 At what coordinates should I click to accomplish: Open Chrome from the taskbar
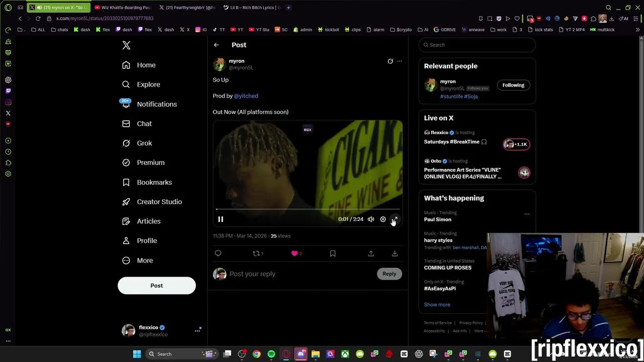pyautogui.click(x=257, y=354)
